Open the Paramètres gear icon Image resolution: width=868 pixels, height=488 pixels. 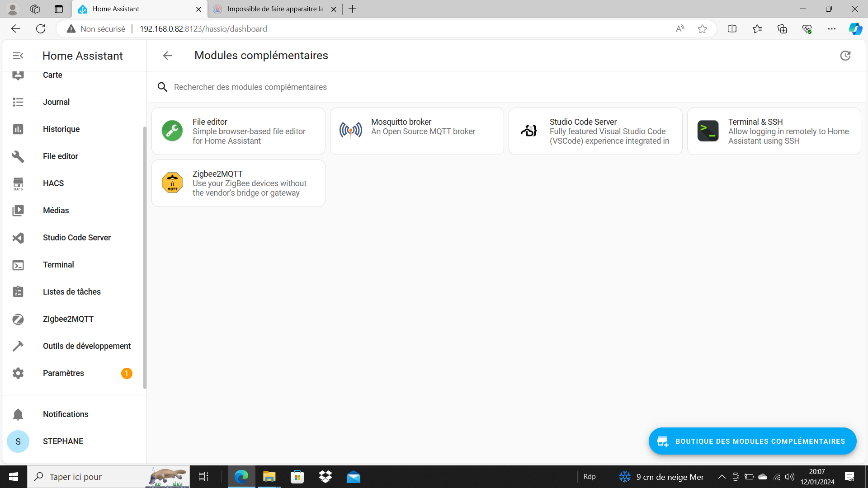[18, 373]
